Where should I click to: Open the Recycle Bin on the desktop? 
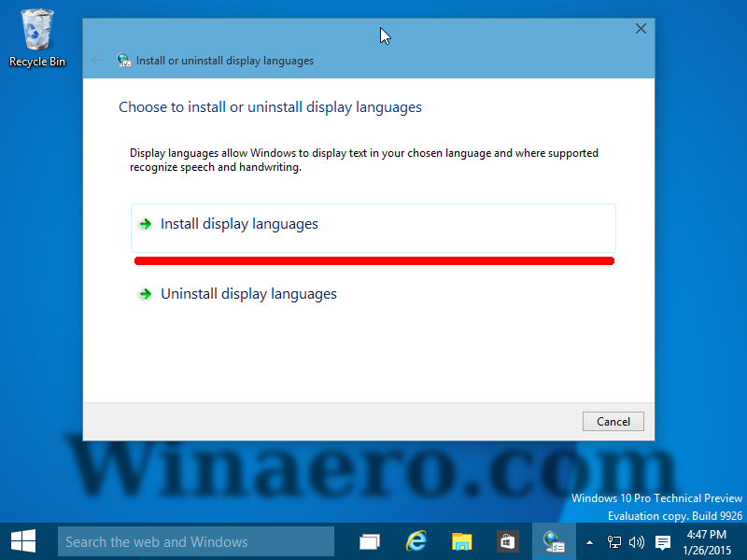coord(37,28)
